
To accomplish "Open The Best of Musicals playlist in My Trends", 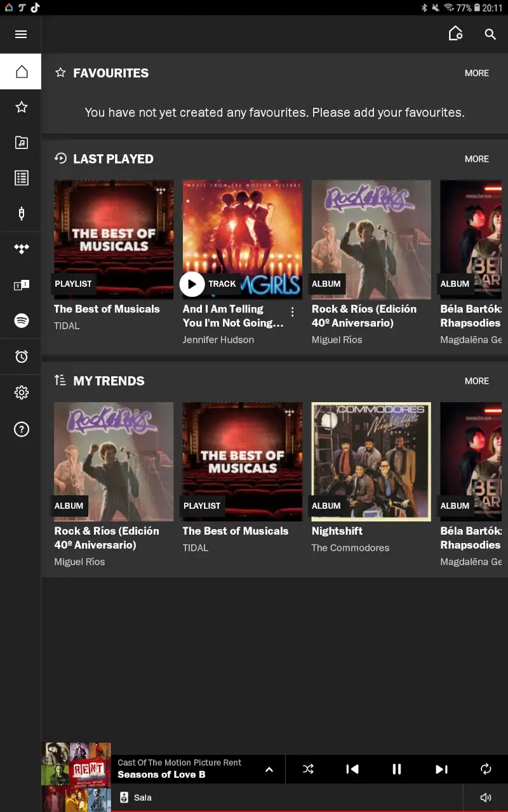I will 243,462.
